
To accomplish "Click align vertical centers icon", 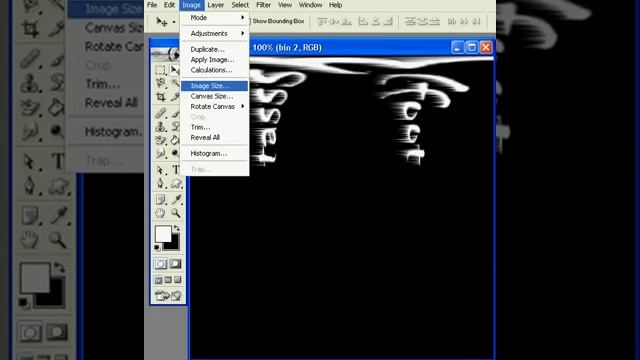I will 334,21.
